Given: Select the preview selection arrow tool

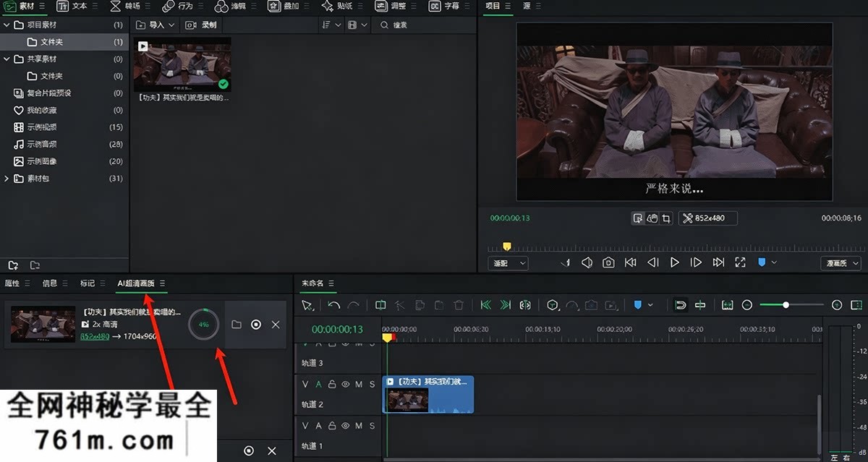Looking at the screenshot, I should point(638,218).
